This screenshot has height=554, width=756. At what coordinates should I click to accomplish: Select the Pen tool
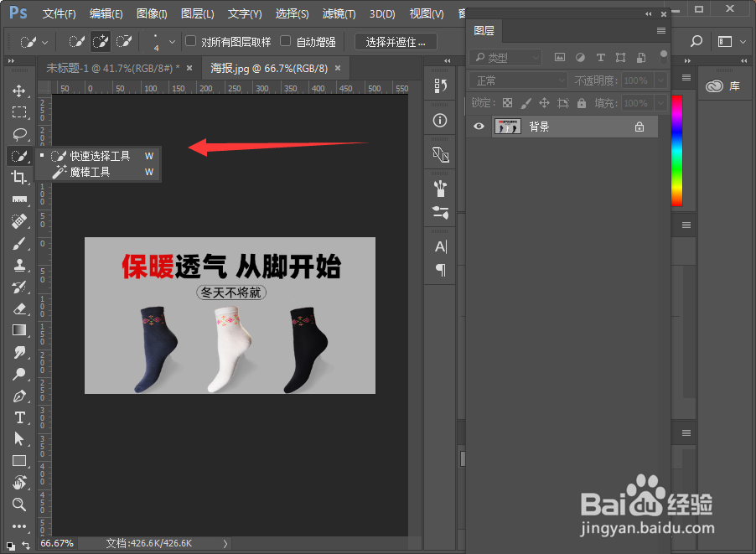tap(19, 396)
